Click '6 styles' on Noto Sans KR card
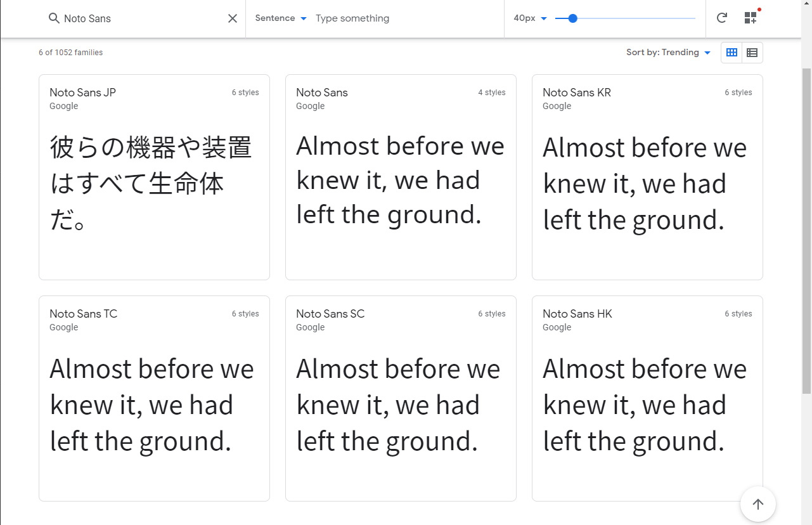The image size is (812, 525). (738, 93)
